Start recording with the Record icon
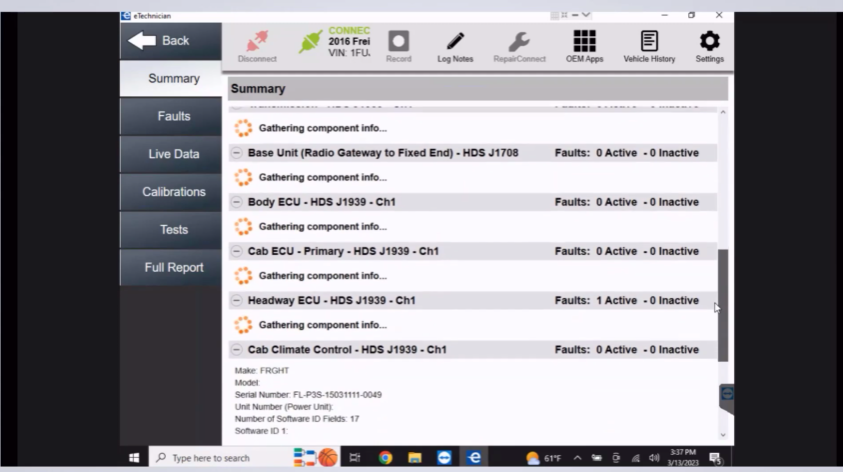843x472 pixels. coord(398,46)
